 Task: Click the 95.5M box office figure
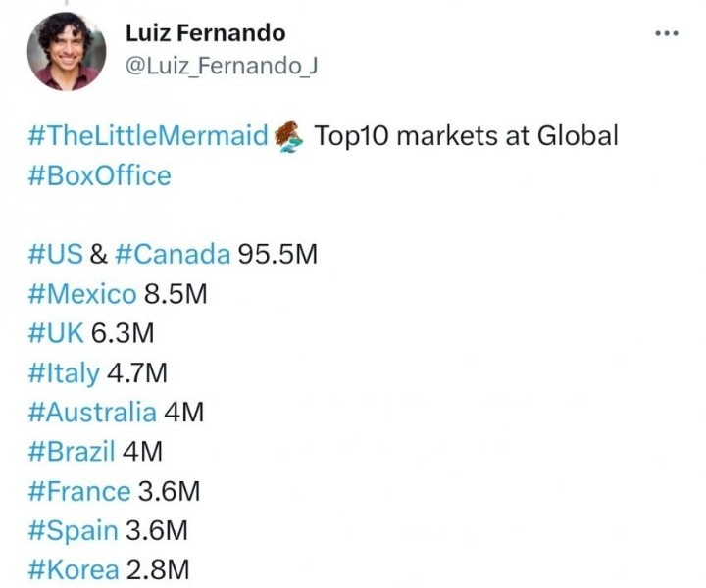[x=277, y=254]
